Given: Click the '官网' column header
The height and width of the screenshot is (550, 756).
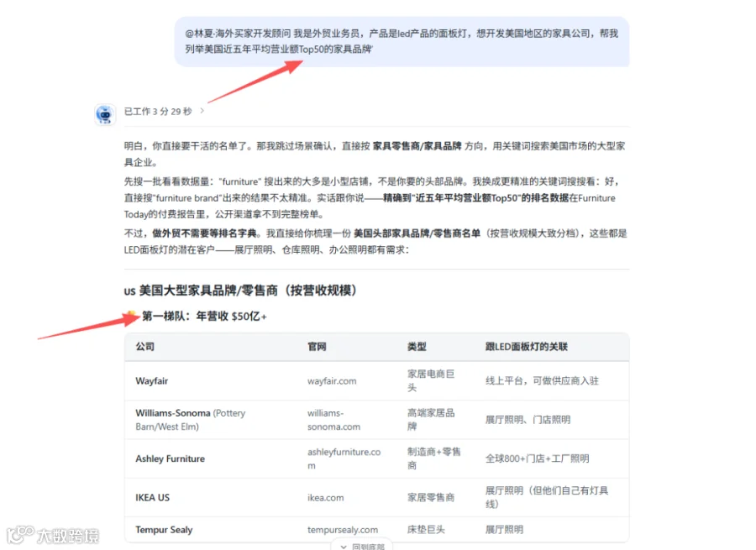Looking at the screenshot, I should [317, 347].
